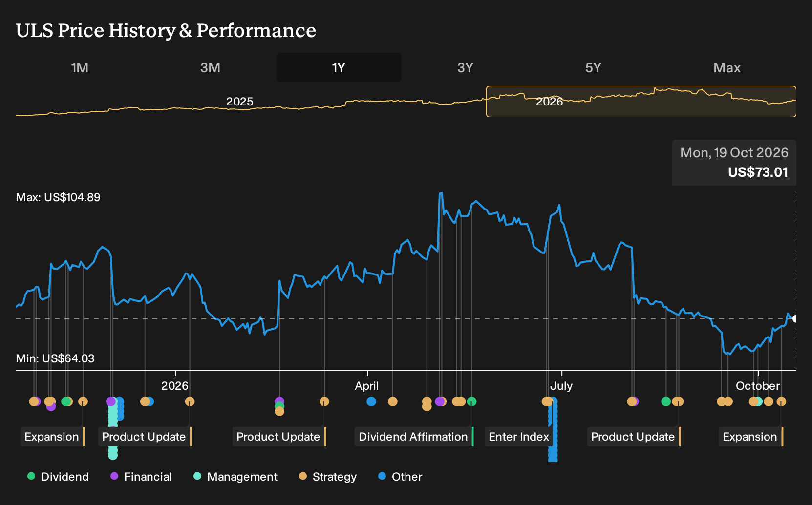Select the teal Management event dot near October
The image size is (812, 505).
[758, 401]
